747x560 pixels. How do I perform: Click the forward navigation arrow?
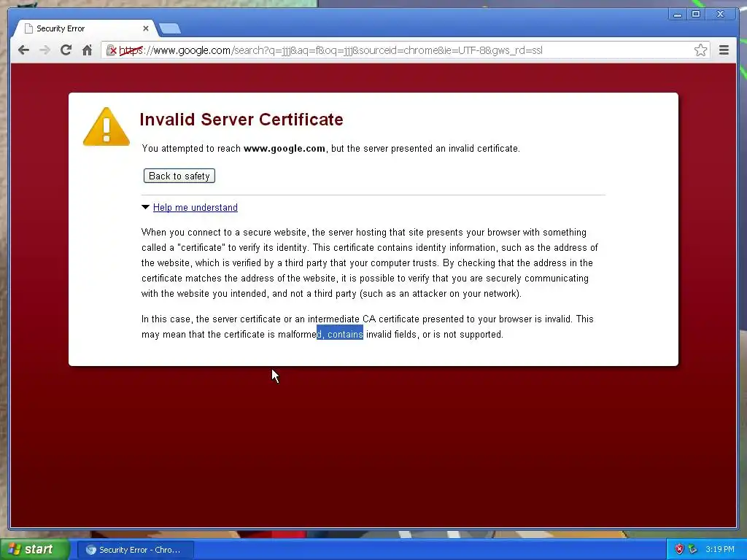(44, 50)
